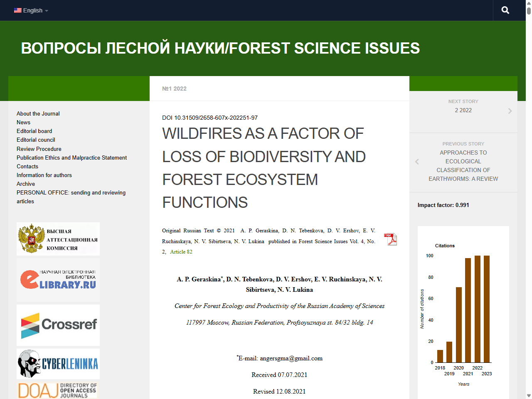The image size is (532, 399).
Task: Open the search magnifier icon
Action: (505, 10)
